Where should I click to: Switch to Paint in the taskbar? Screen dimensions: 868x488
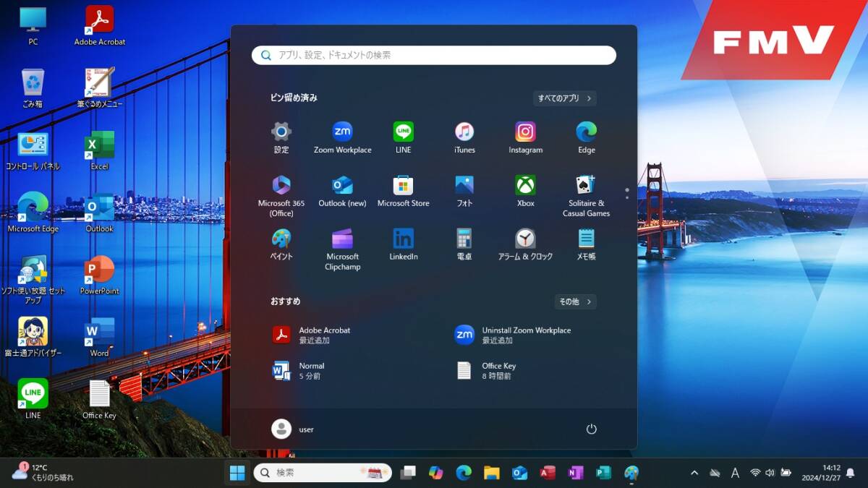click(631, 473)
